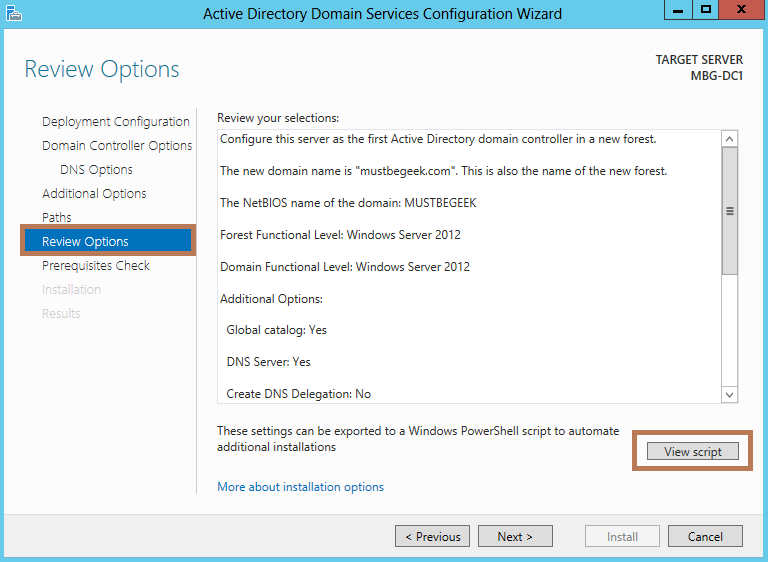
Task: Go back with the Previous button
Action: tap(433, 537)
